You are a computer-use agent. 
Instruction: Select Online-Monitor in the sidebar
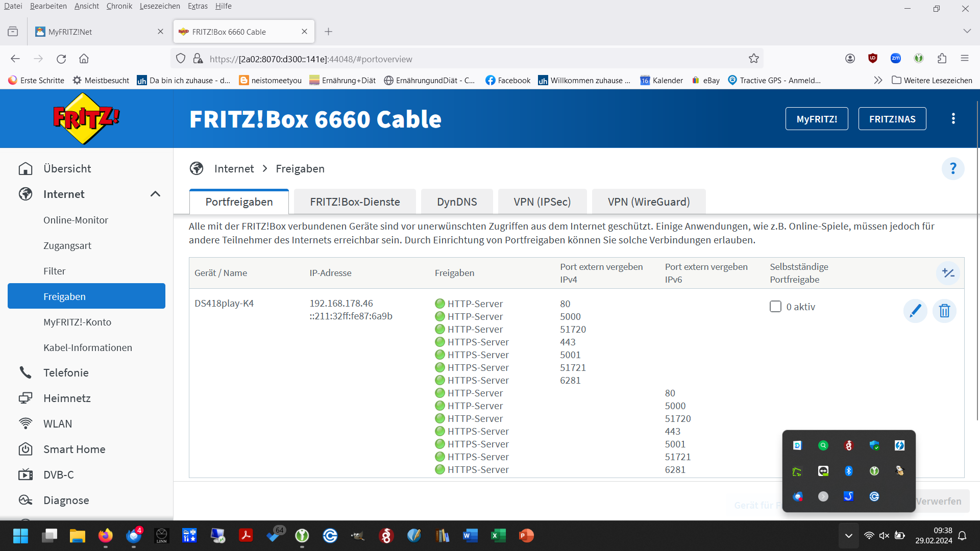pos(76,220)
